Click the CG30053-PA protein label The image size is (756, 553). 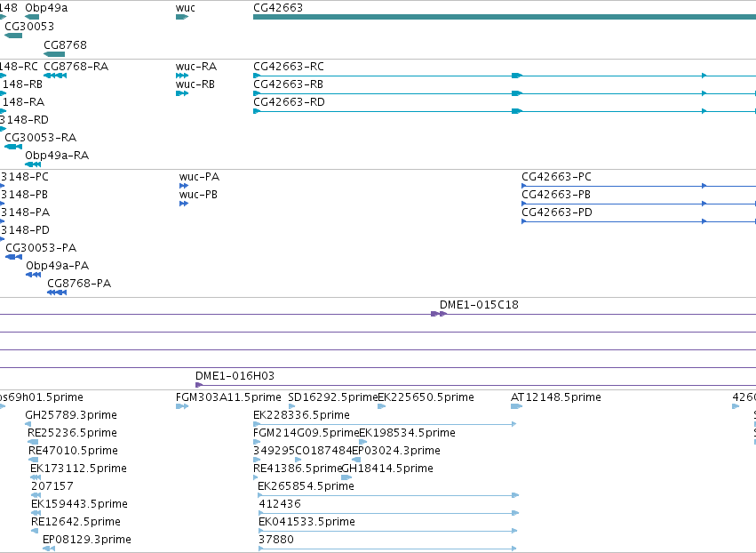[x=41, y=248]
